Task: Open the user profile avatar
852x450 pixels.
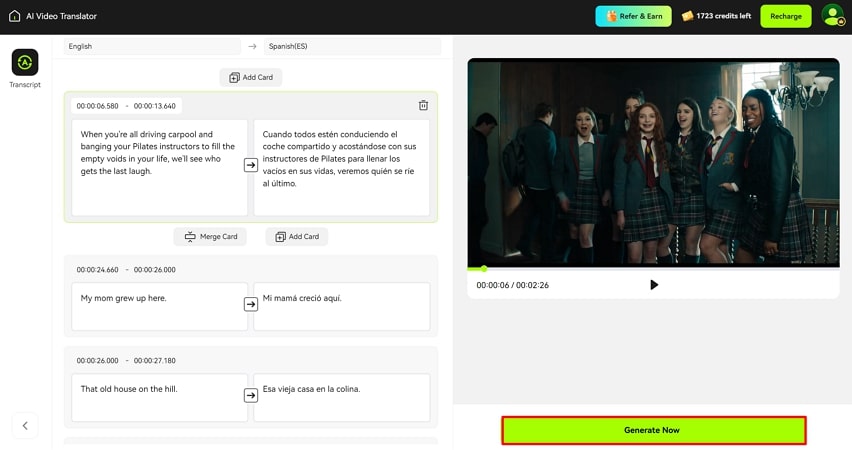Action: pos(832,16)
